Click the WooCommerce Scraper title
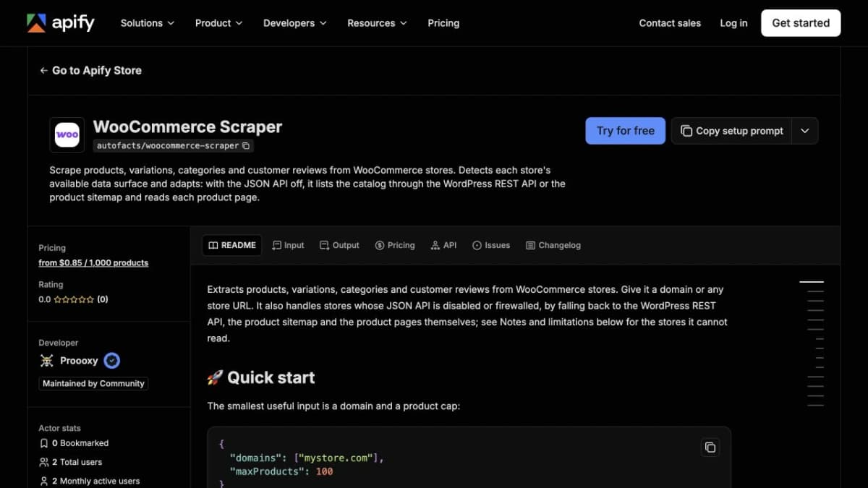The height and width of the screenshot is (488, 868). pos(187,127)
